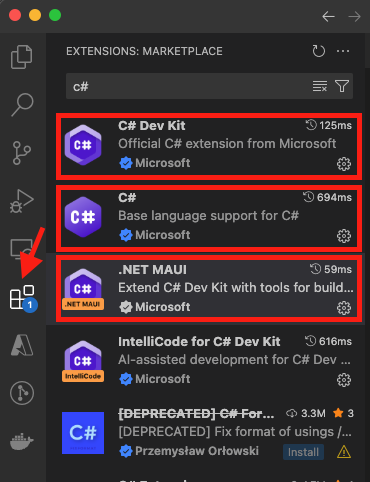This screenshot has height=482, width=370.
Task: Clear extensions search results
Action: click(x=320, y=86)
